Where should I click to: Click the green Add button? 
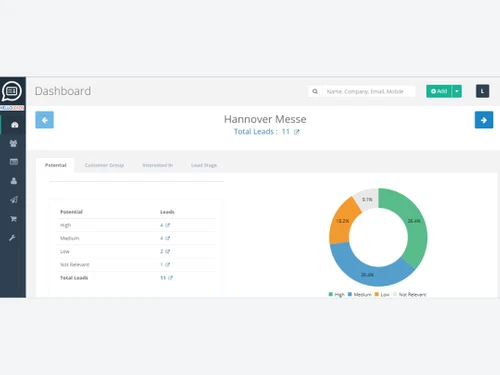tap(439, 91)
